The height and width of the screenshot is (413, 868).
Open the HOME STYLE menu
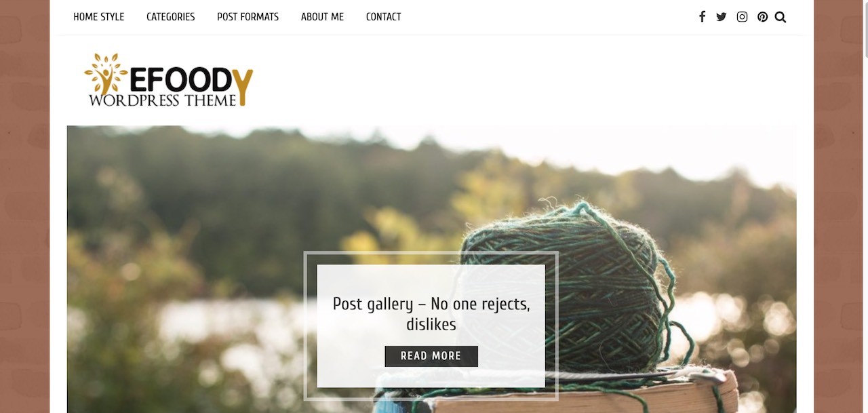[x=99, y=17]
